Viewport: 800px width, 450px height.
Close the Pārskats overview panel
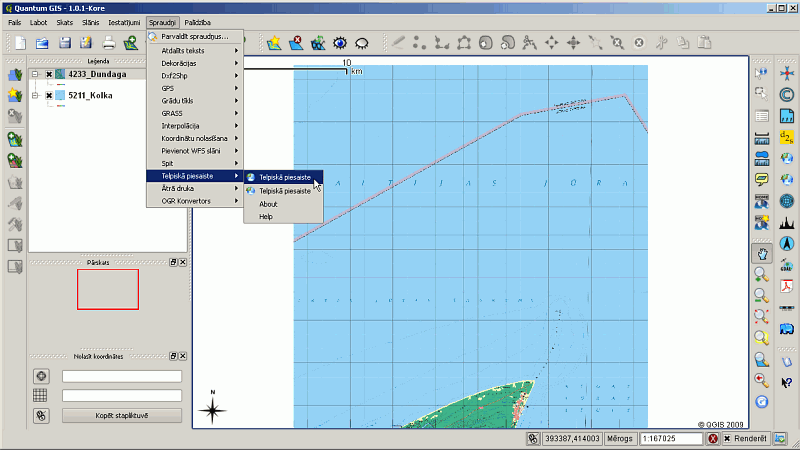pos(183,262)
